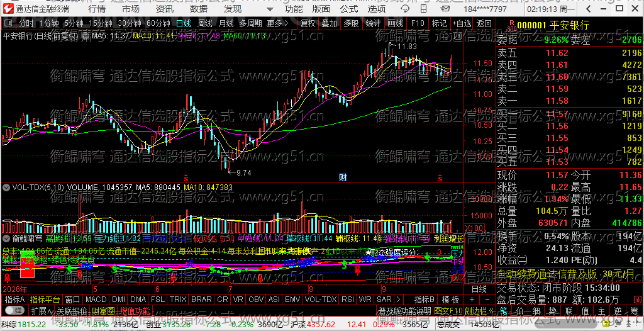Viewport: 644px width, 331px height.
Task: Open the 发现 menu
Action: (233, 9)
